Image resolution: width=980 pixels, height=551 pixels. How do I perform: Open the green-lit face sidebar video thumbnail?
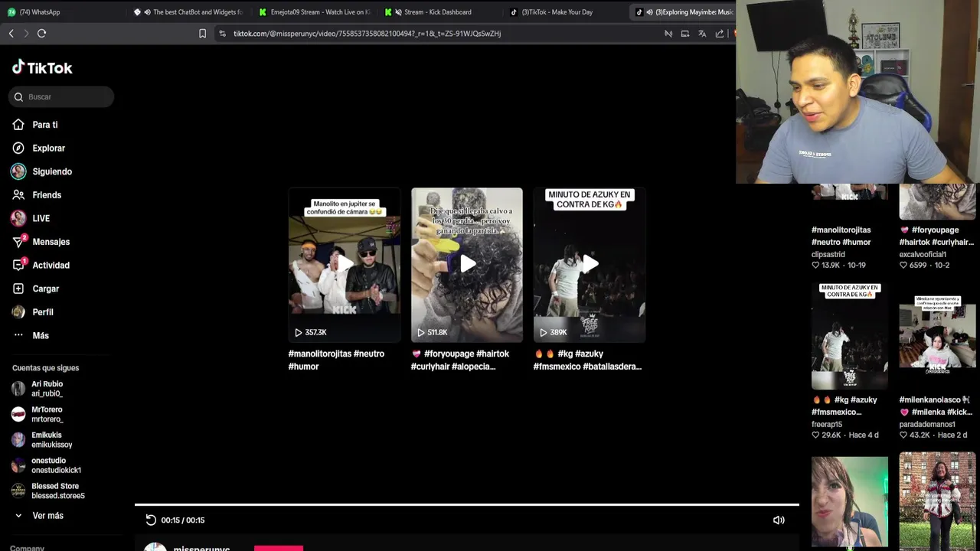pos(850,501)
